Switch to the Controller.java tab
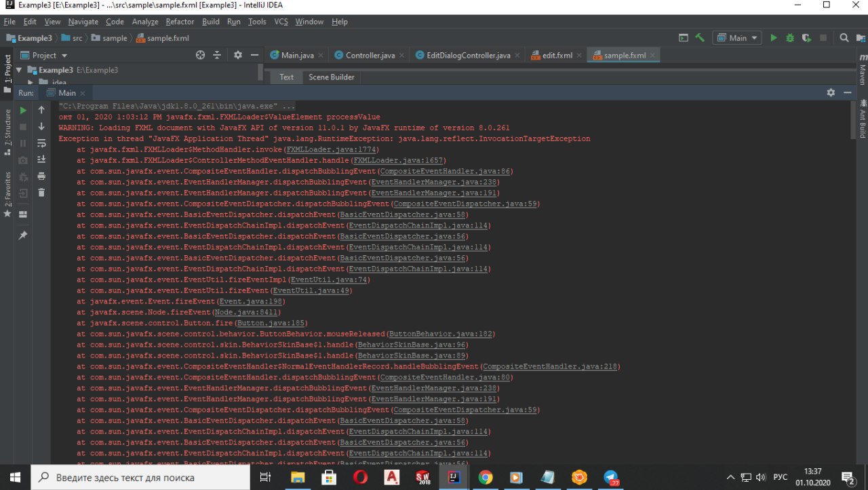Image resolution: width=868 pixels, height=490 pixels. coord(370,55)
